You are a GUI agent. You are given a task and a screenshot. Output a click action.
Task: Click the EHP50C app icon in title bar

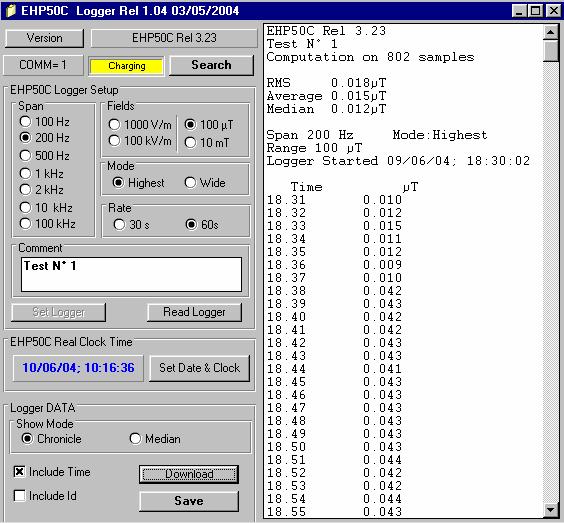[11, 11]
